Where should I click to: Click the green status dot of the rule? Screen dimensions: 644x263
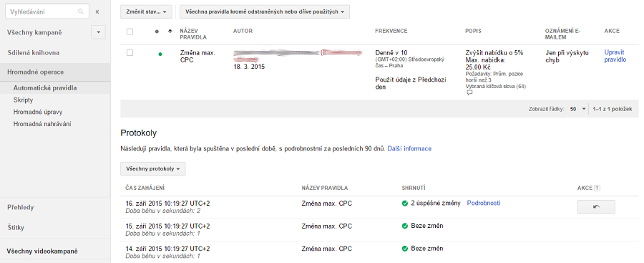160,54
